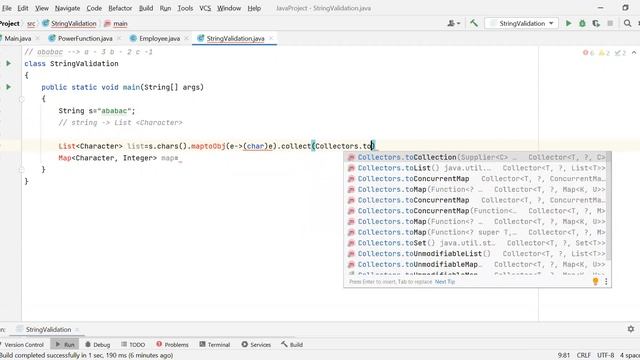Image resolution: width=640 pixels, height=360 pixels.
Task: Open the File menu
Action: click(7, 8)
